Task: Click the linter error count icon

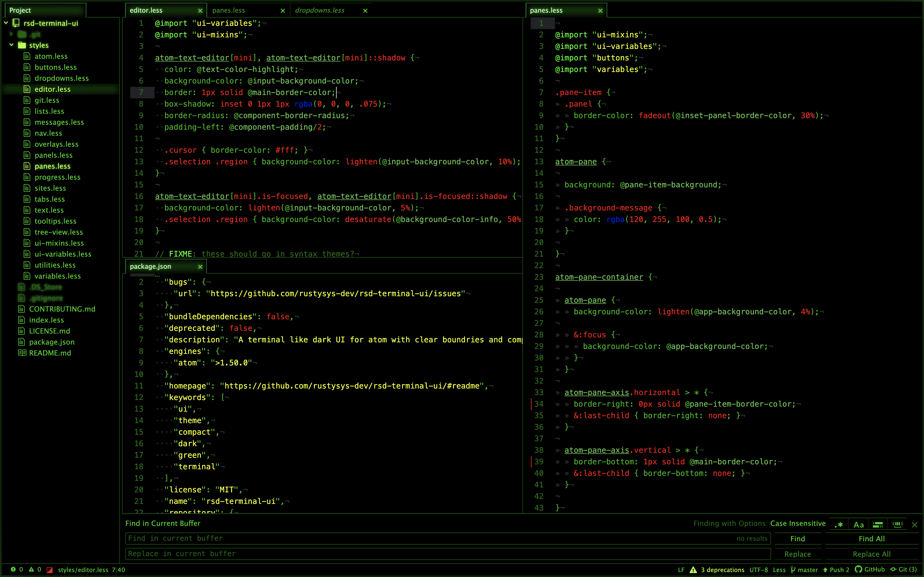Action: pos(13,569)
